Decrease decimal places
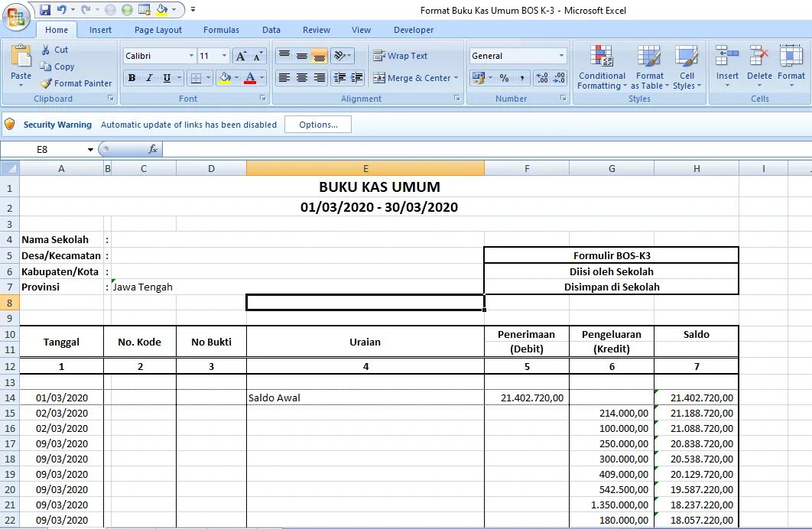This screenshot has width=812, height=529. (559, 78)
